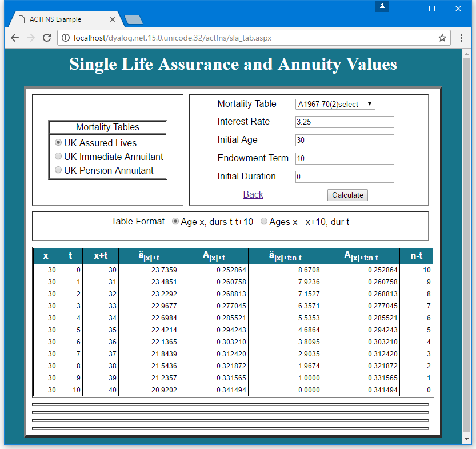Follow the Back link
The height and width of the screenshot is (449, 476).
(x=253, y=194)
